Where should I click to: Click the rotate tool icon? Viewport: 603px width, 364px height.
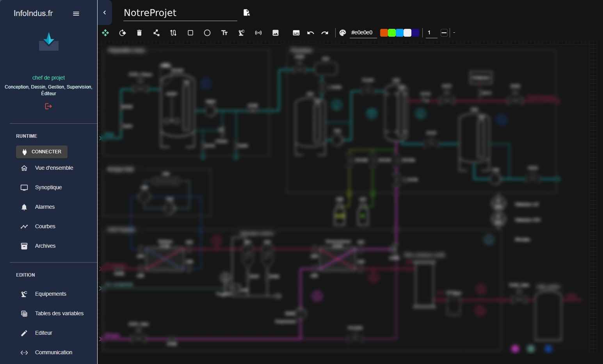[x=123, y=33]
